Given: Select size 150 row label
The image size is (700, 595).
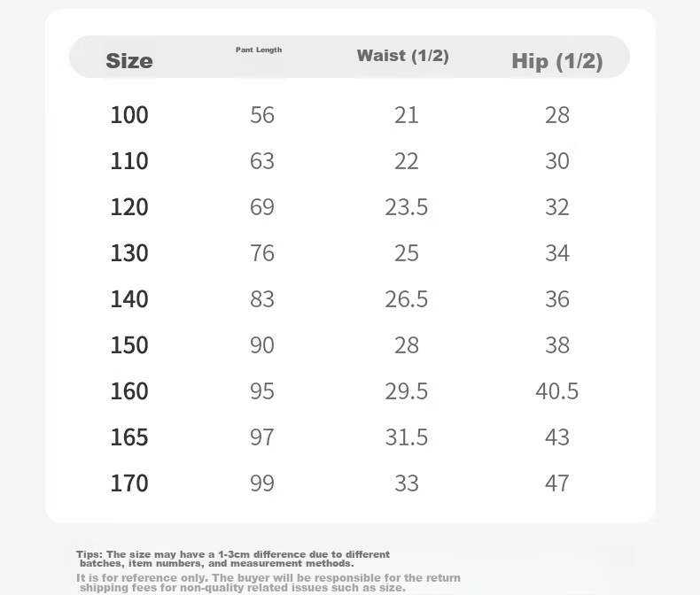Looking at the screenshot, I should tap(129, 345).
